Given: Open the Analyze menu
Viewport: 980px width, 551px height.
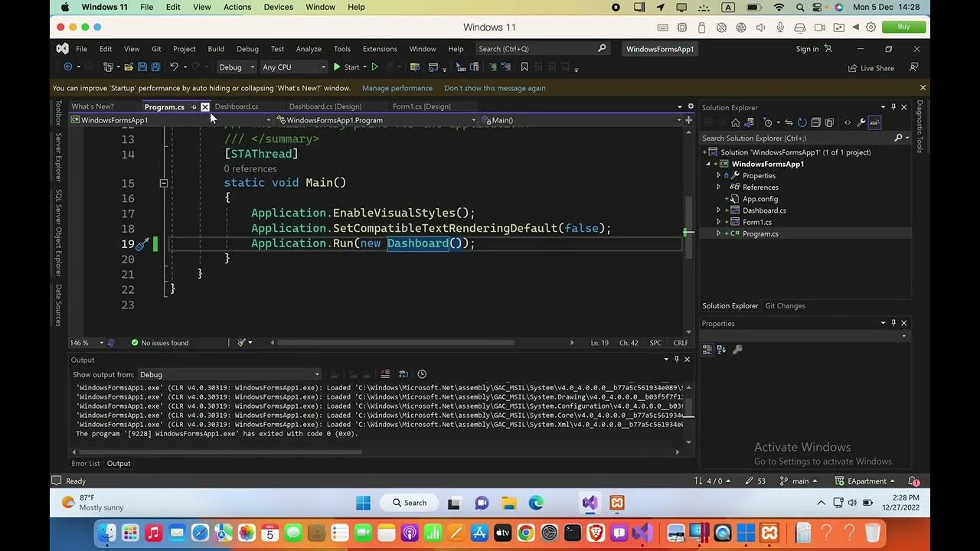Looking at the screenshot, I should pos(309,49).
